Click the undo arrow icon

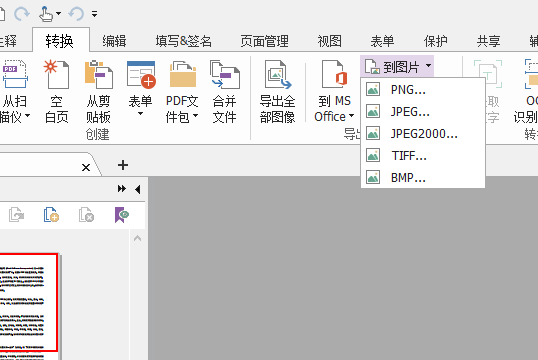point(76,14)
